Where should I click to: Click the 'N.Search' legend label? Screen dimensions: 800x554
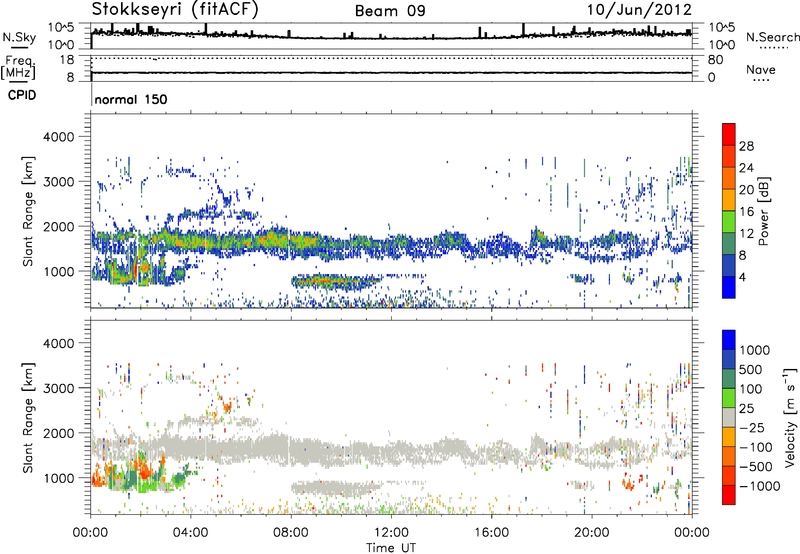pos(773,37)
